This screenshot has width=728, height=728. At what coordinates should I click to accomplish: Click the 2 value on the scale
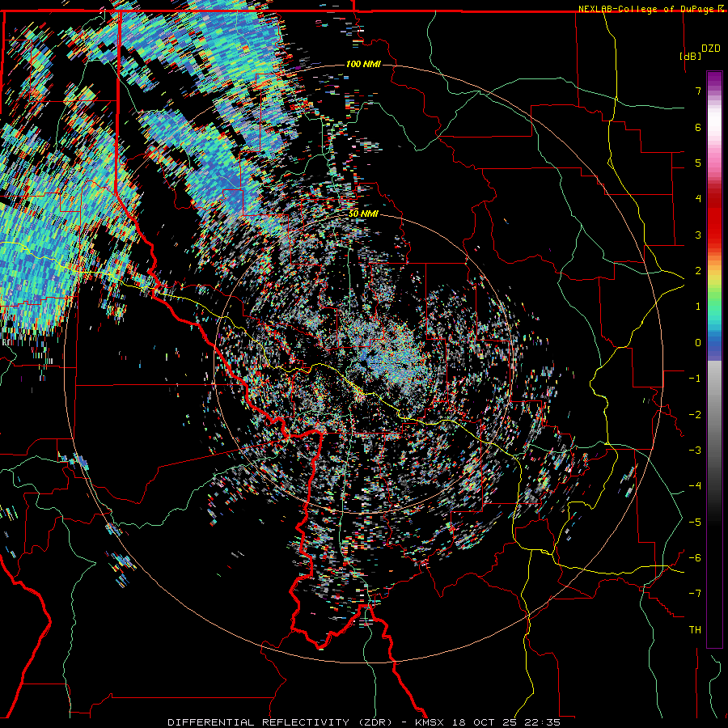698,271
